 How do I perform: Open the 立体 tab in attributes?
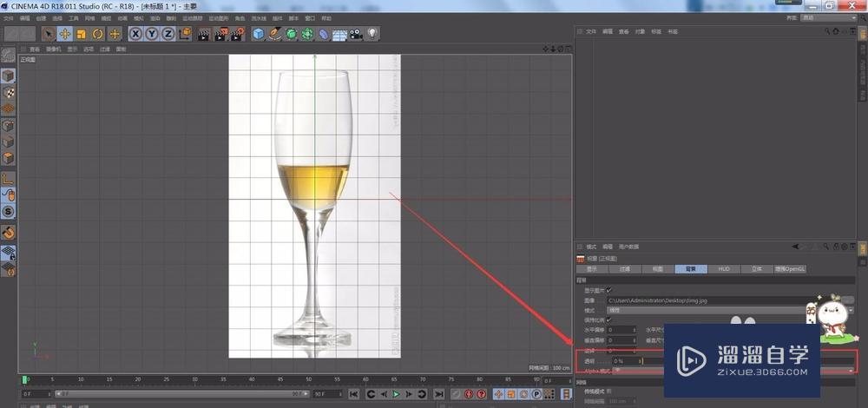point(757,269)
